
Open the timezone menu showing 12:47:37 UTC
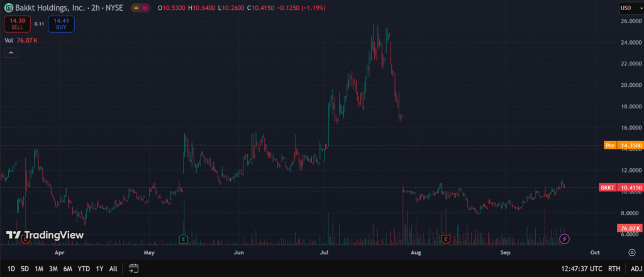coord(582,269)
